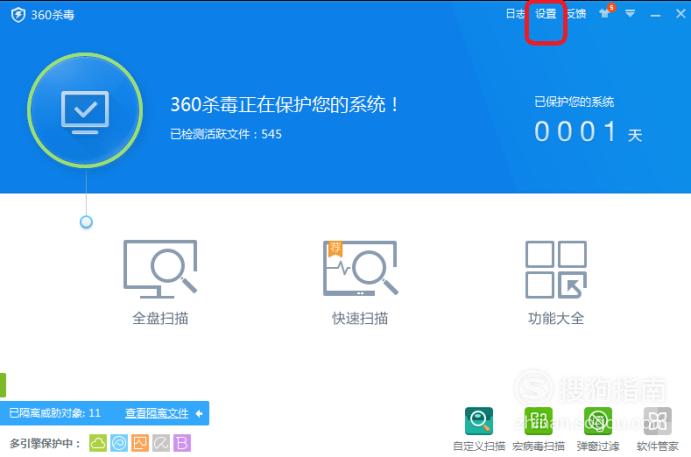
Task: Open 软件管家 software manager
Action: [x=657, y=429]
